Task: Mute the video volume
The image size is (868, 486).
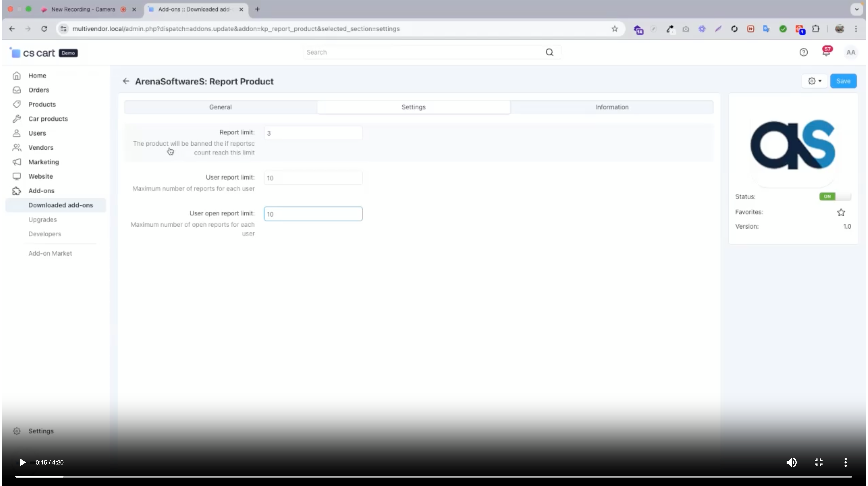Action: pos(791,462)
